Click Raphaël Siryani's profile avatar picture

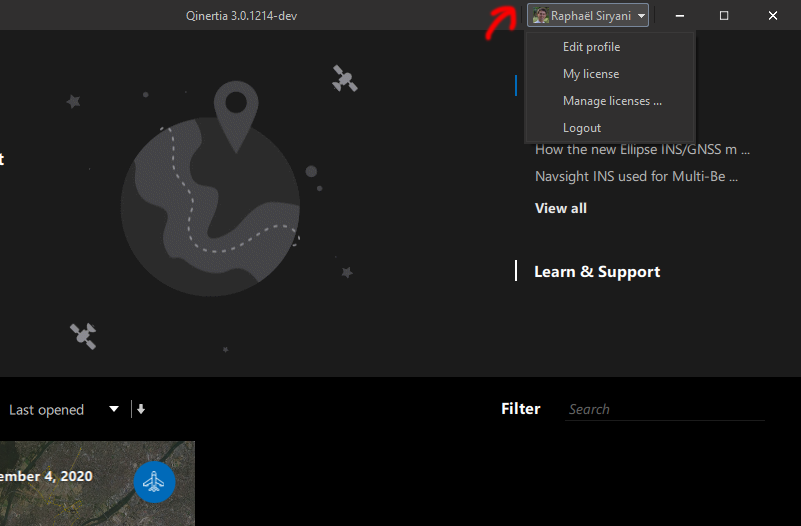tap(540, 16)
